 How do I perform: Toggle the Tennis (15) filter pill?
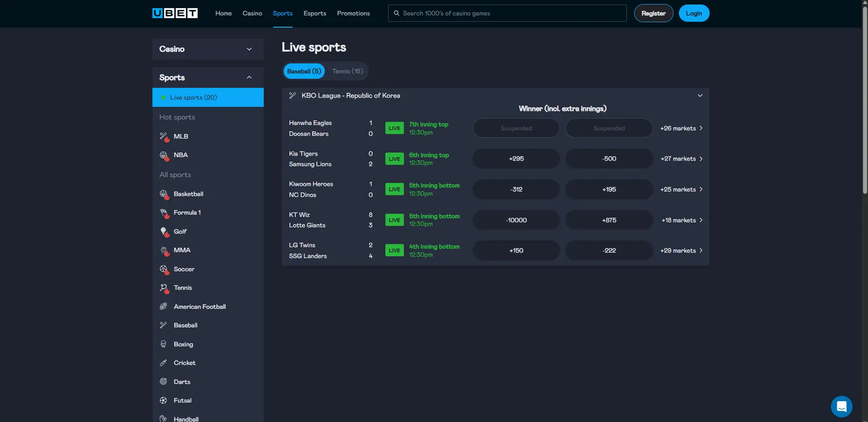tap(347, 71)
